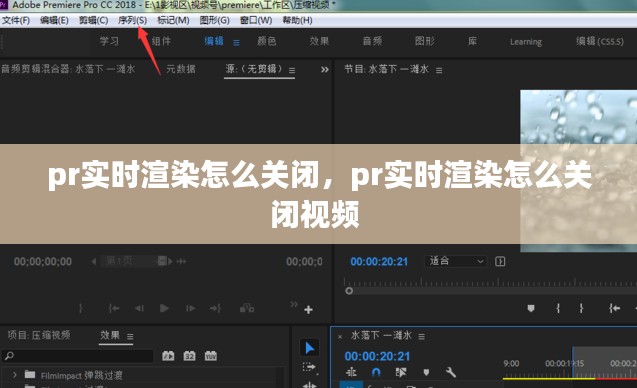Screen dimensions: 637x388
Task: Open the 源: (无剪辑) panel menu icon
Action: (292, 70)
